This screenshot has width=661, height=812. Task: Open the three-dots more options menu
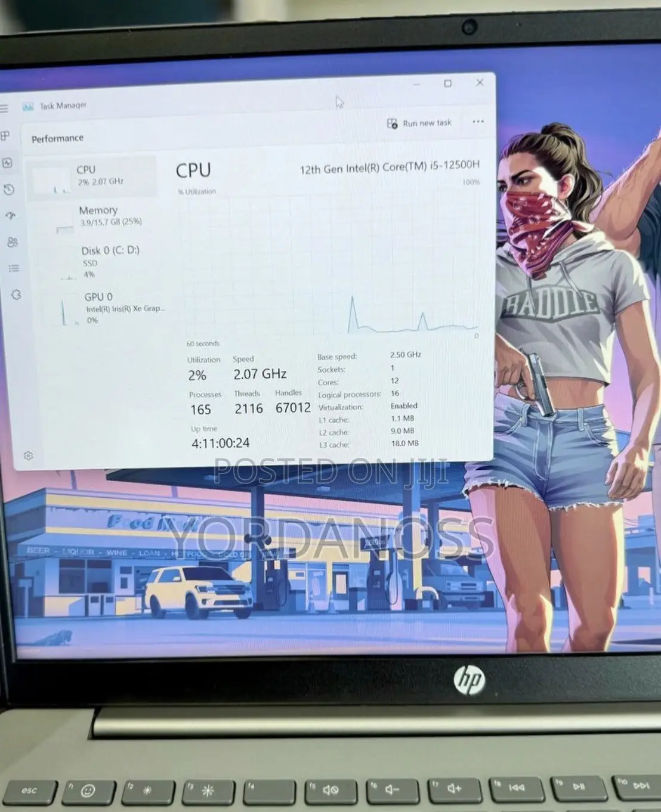pyautogui.click(x=478, y=122)
